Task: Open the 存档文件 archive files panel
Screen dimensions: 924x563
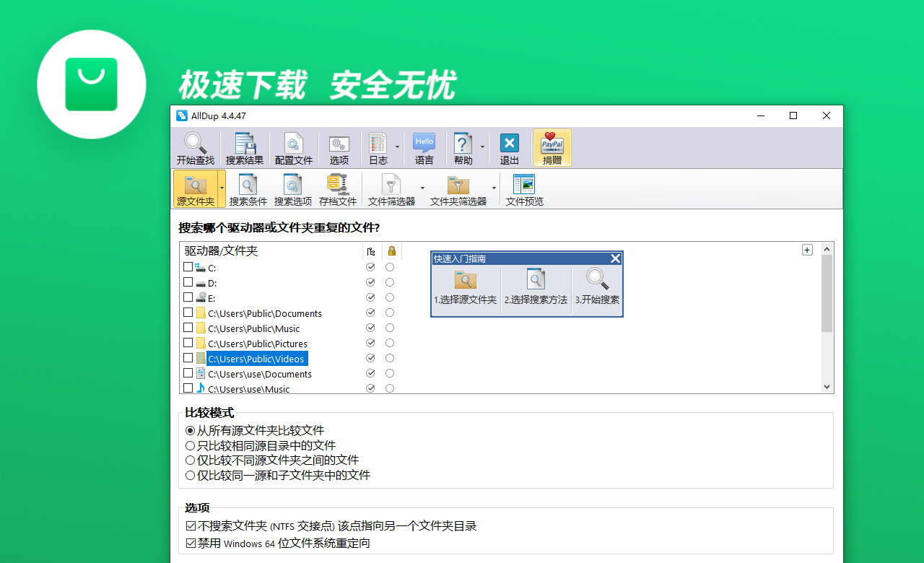Action: click(337, 188)
